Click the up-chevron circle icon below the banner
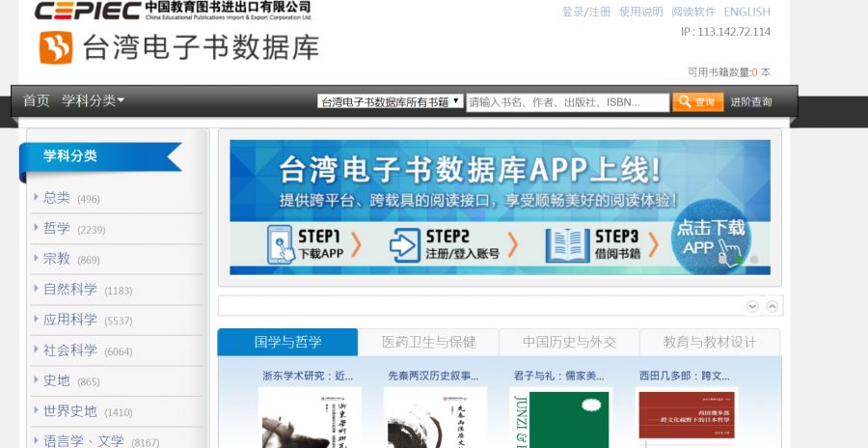The width and height of the screenshot is (868, 448). pyautogui.click(x=773, y=306)
